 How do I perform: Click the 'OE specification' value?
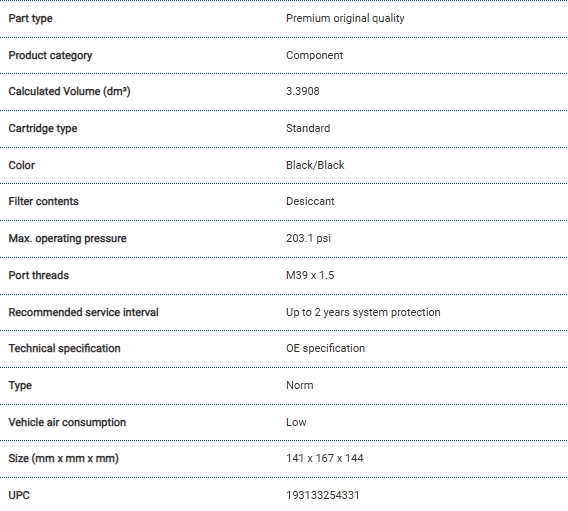point(325,348)
